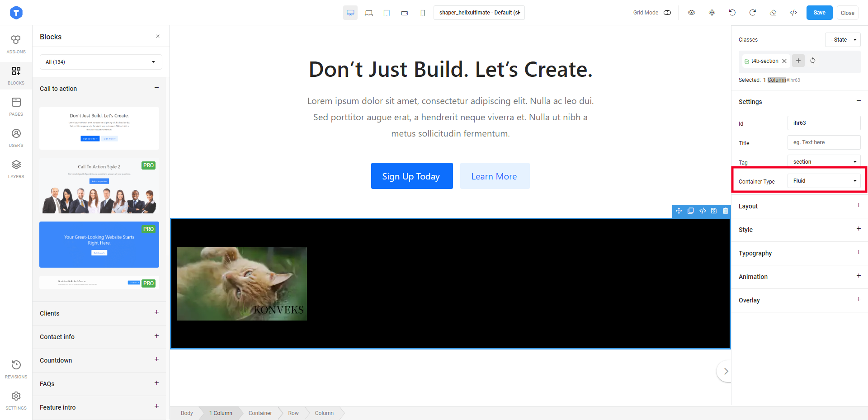Toggle the Grid Mode switch

(x=667, y=13)
